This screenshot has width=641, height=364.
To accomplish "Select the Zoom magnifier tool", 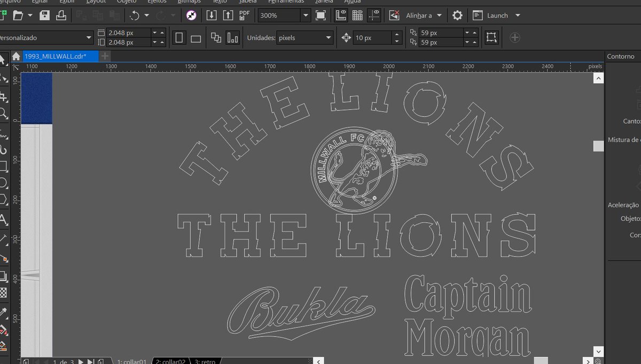I will (3, 113).
